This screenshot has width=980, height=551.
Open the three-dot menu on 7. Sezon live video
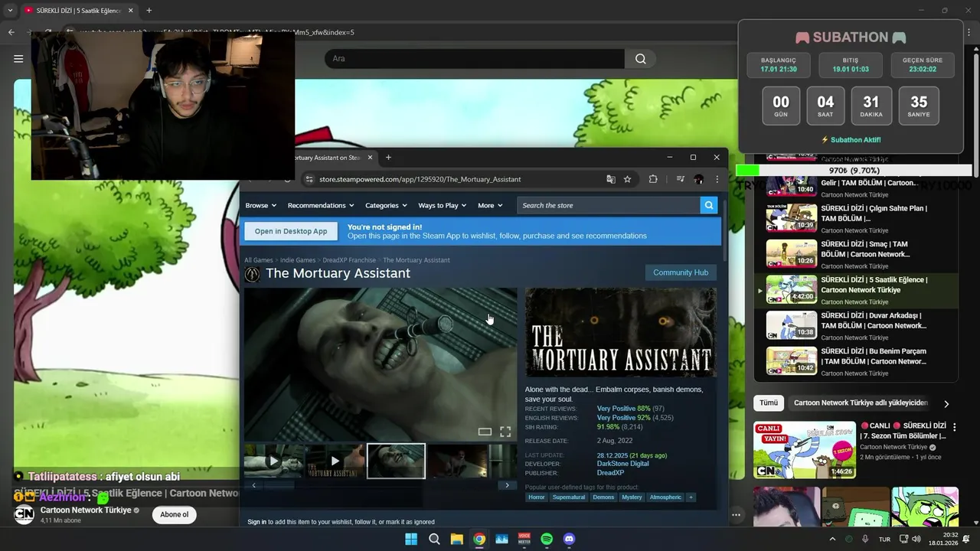coord(954,427)
